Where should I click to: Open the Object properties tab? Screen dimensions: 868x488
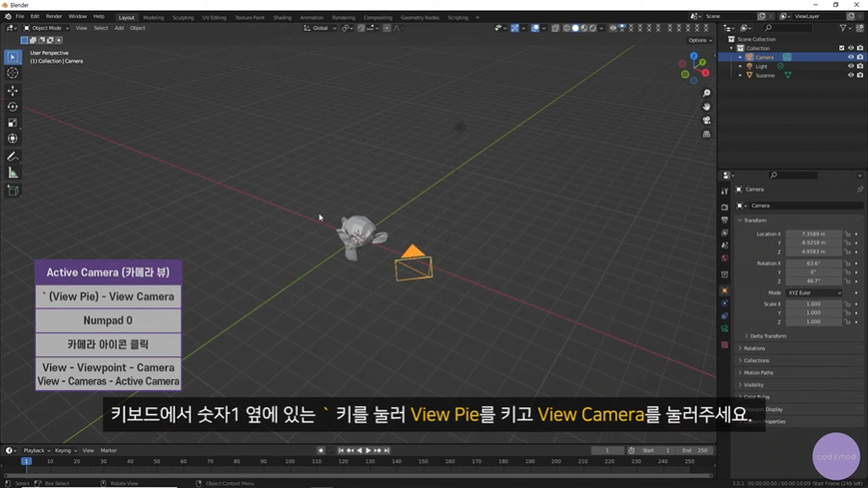[x=724, y=291]
